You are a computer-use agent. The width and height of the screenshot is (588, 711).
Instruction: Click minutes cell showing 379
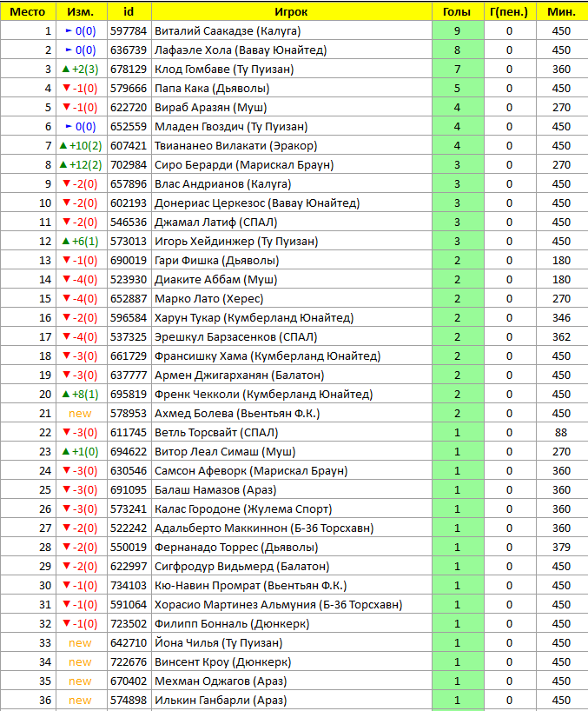point(562,548)
